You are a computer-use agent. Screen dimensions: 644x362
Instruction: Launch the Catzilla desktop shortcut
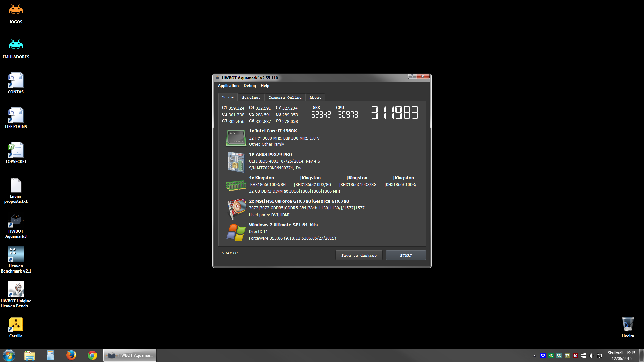tap(16, 327)
